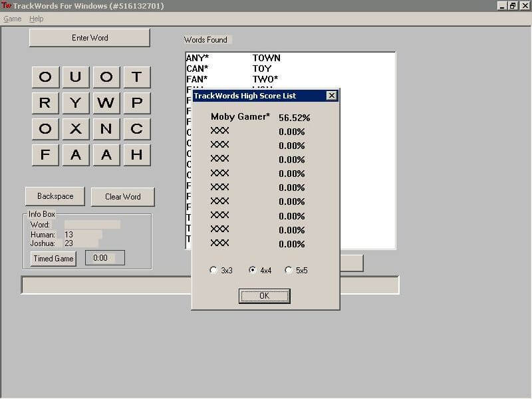Screen dimensions: 532x399
Task: Click the Joshua score value 23
Action: 69,243
